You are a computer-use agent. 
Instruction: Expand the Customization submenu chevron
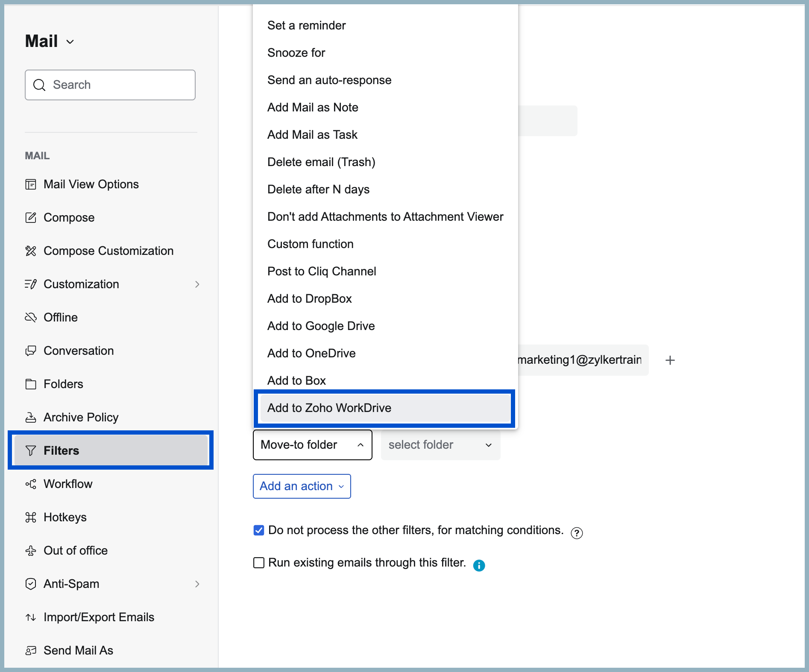197,284
